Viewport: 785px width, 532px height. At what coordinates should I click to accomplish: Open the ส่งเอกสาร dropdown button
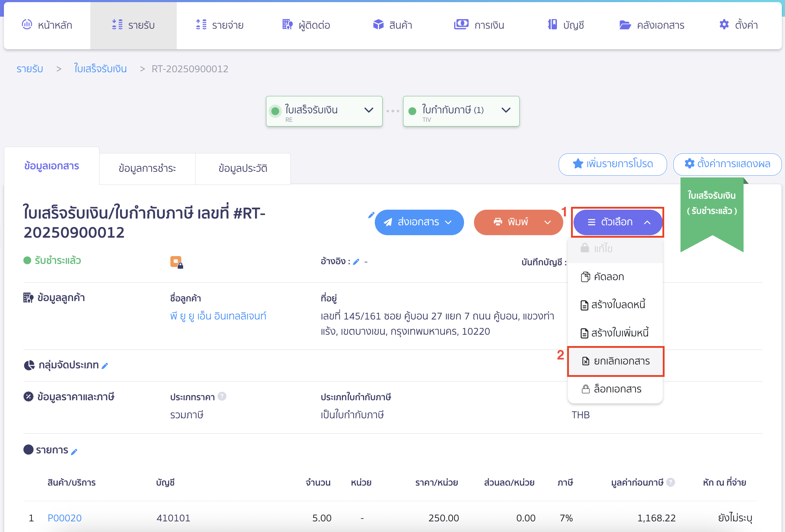point(419,222)
